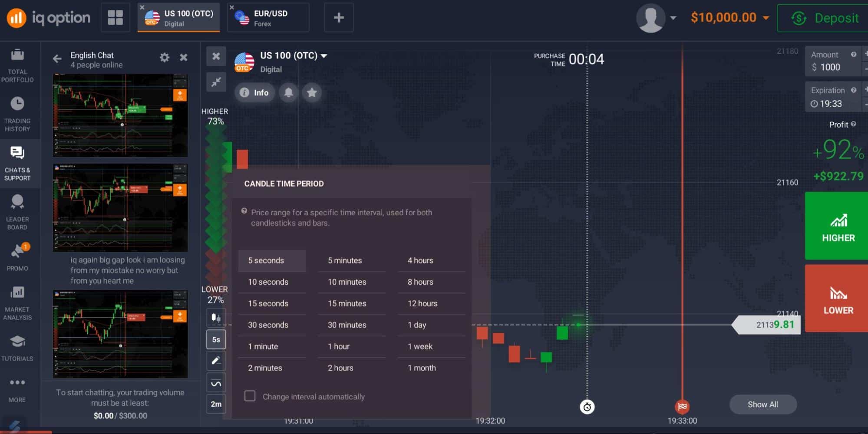The width and height of the screenshot is (868, 434).
Task: Select the 15 minutes candle period
Action: coord(347,303)
